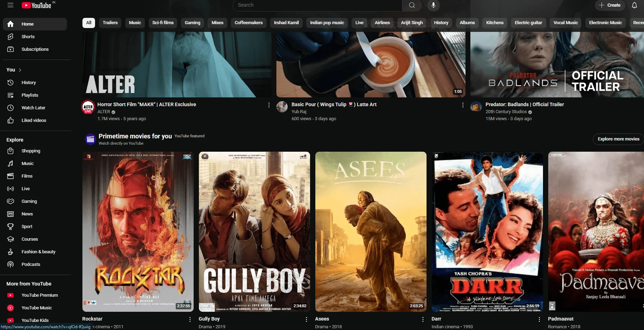Select the All filter chip
Viewport: 644px width, 330px height.
[89, 23]
